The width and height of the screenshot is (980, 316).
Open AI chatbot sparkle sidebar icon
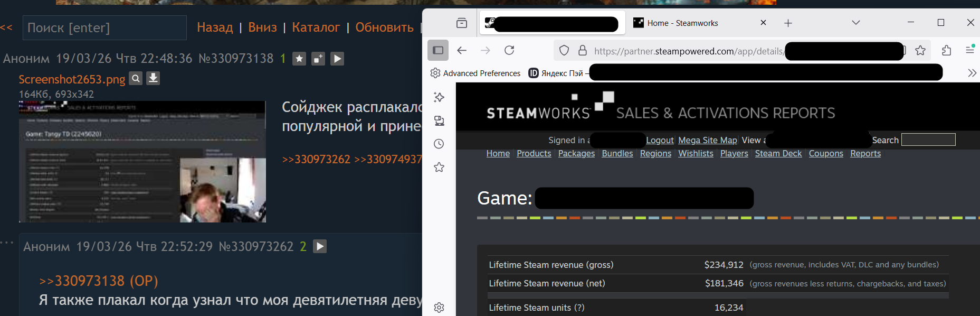click(439, 97)
